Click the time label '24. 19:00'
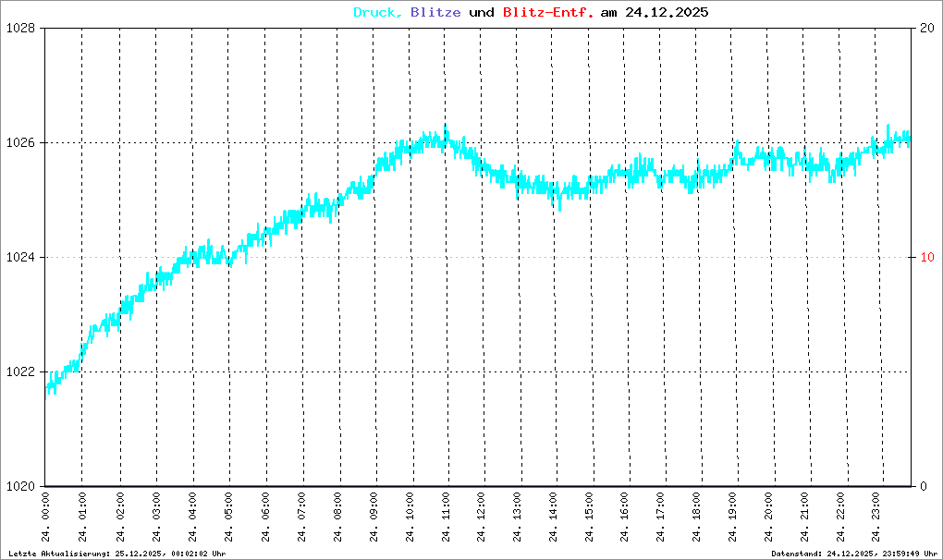Viewport: 943px width, 560px height. tap(732, 517)
